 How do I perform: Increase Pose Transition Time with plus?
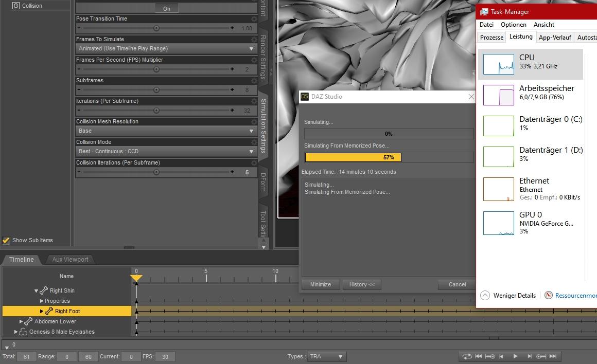pos(232,28)
